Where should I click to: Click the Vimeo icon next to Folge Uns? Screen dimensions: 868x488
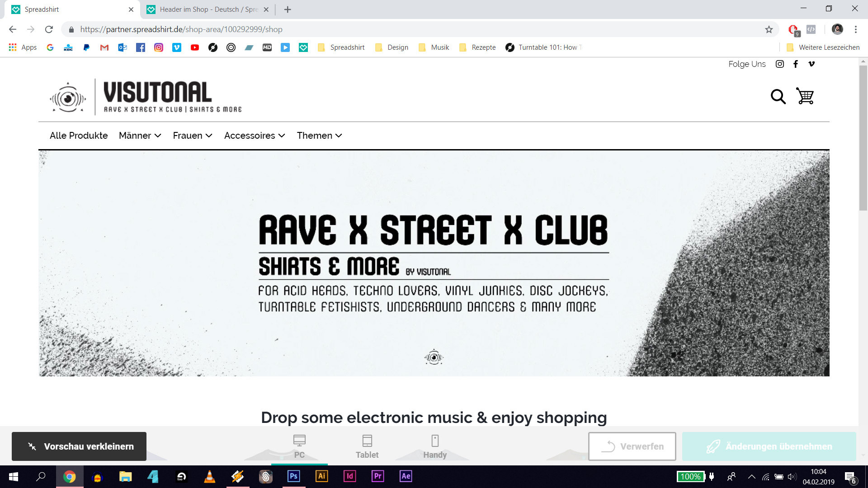click(811, 64)
